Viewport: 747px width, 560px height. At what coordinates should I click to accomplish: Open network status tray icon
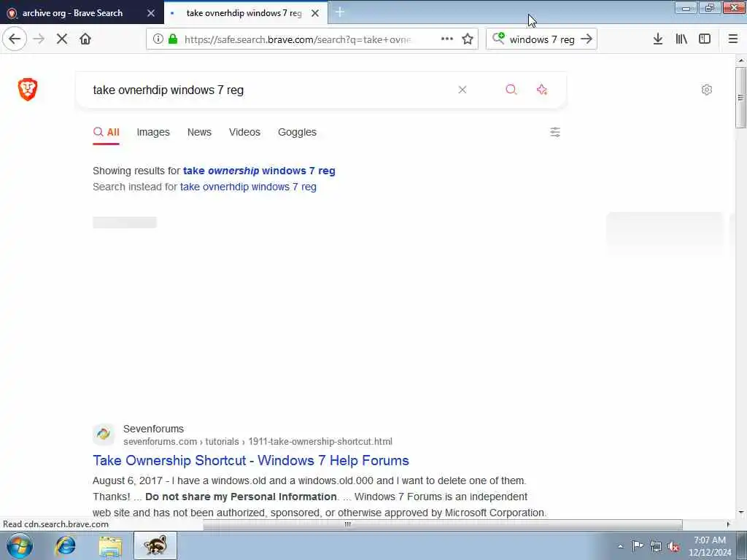656,546
